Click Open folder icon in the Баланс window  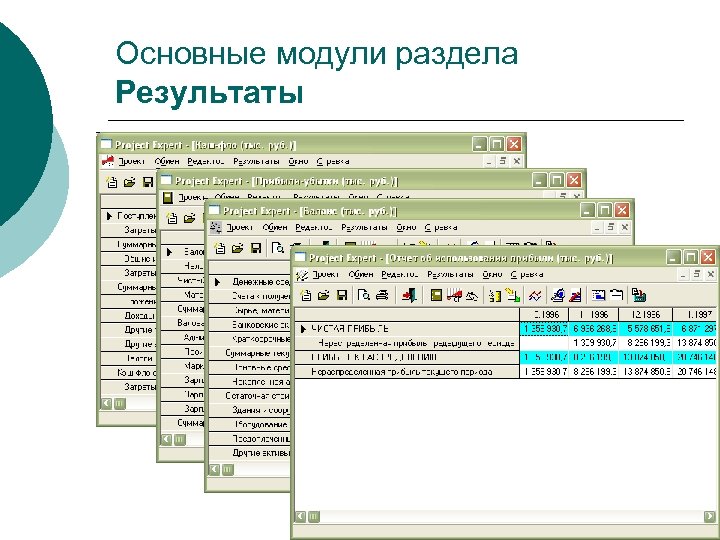click(x=237, y=248)
